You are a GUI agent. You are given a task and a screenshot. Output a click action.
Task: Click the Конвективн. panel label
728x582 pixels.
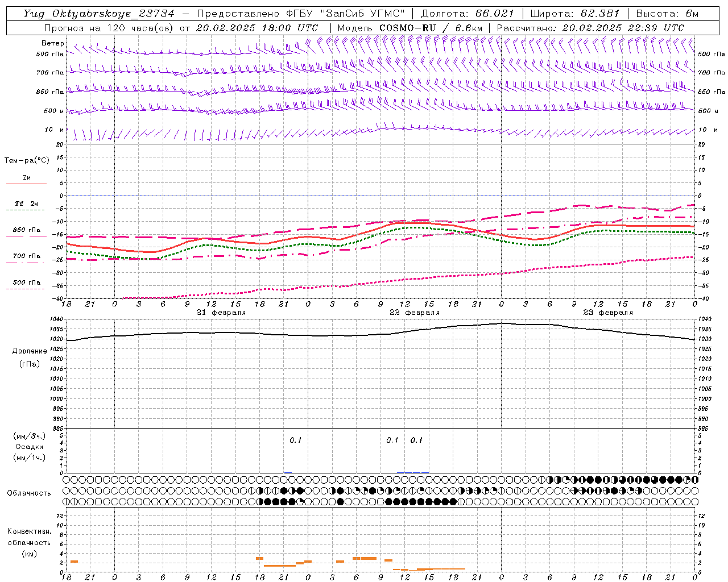pyautogui.click(x=29, y=531)
